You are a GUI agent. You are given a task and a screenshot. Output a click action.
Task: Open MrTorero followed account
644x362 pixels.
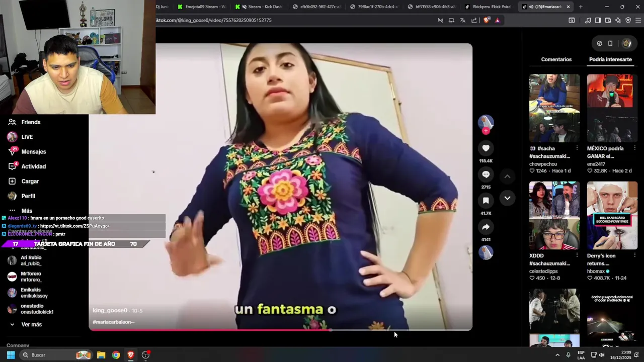(x=31, y=277)
